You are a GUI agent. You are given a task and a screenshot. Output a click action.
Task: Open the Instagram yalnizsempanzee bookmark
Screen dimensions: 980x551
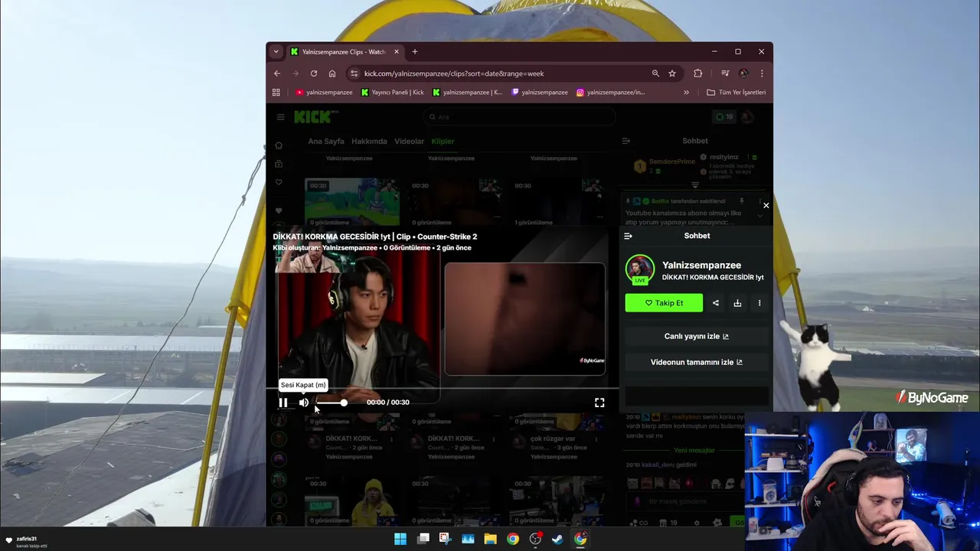coord(611,93)
